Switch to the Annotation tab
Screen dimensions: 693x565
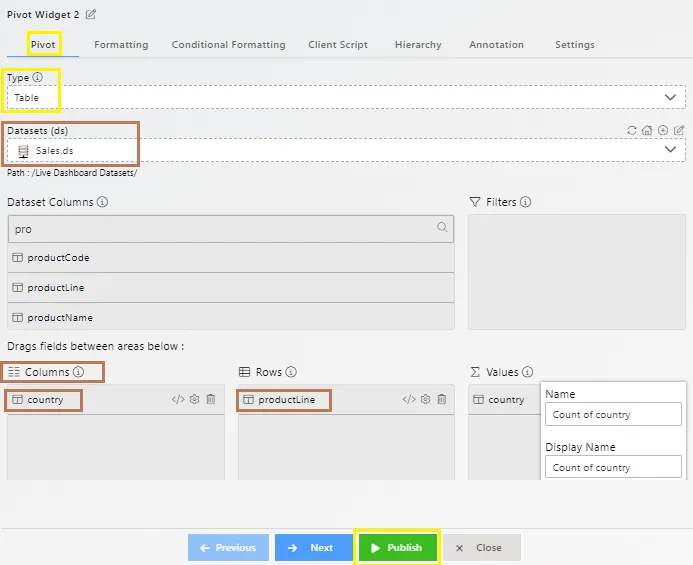[496, 45]
